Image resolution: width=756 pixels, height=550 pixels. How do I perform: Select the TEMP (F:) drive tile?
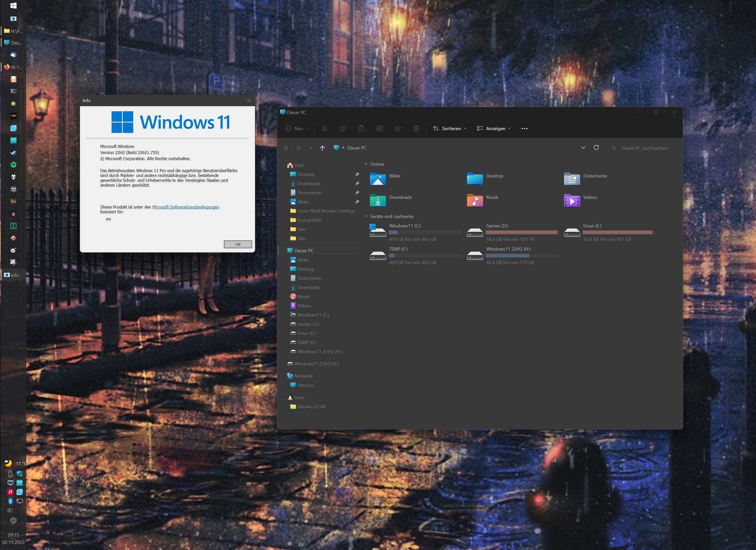(415, 255)
